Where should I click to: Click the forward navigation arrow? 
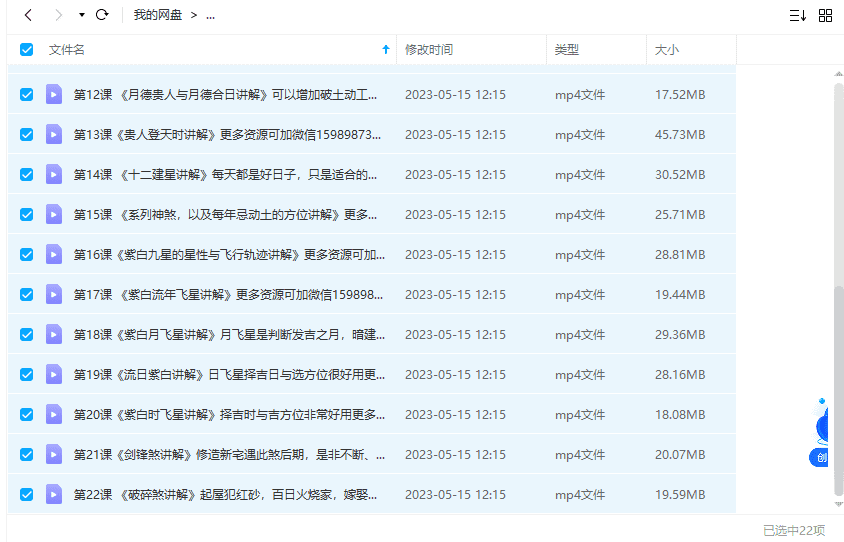pos(58,15)
